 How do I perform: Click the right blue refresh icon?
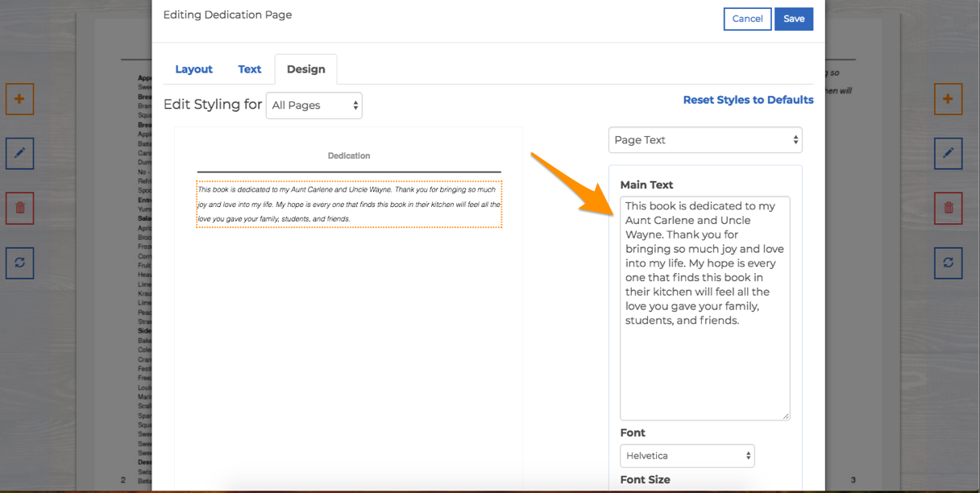coord(948,263)
